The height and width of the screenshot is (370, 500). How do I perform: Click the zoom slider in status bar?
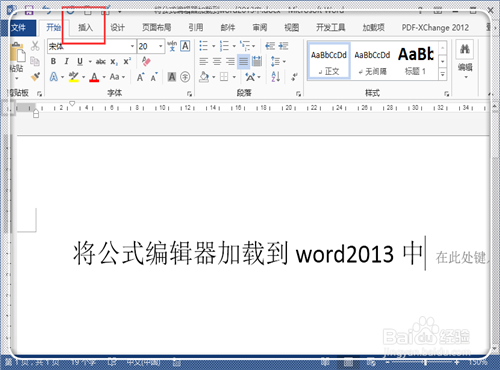tap(424, 362)
